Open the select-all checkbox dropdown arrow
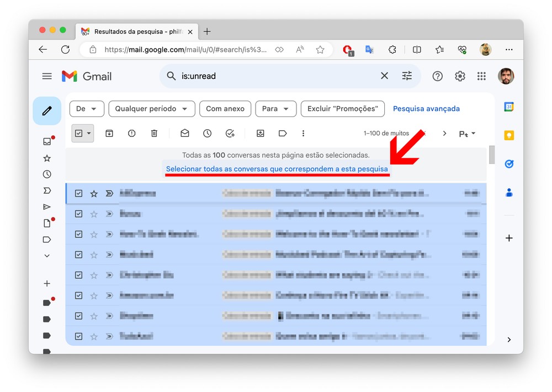 coord(89,134)
